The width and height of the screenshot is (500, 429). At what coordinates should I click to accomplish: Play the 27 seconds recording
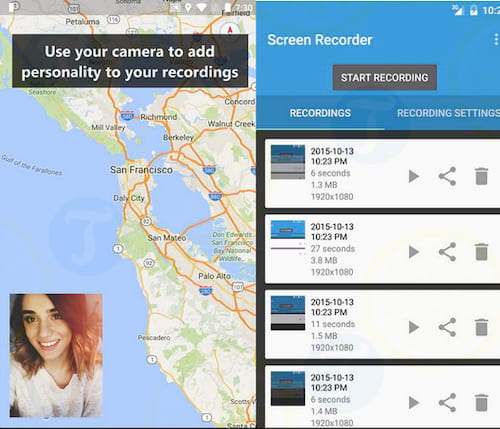point(414,252)
